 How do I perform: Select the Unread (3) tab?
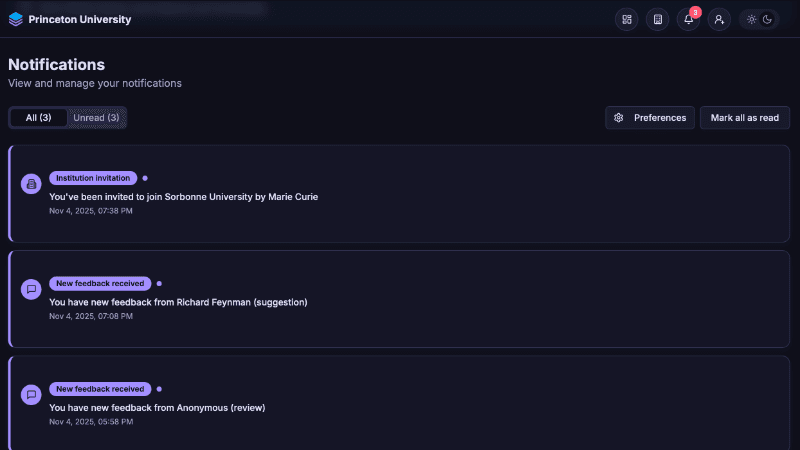(96, 118)
